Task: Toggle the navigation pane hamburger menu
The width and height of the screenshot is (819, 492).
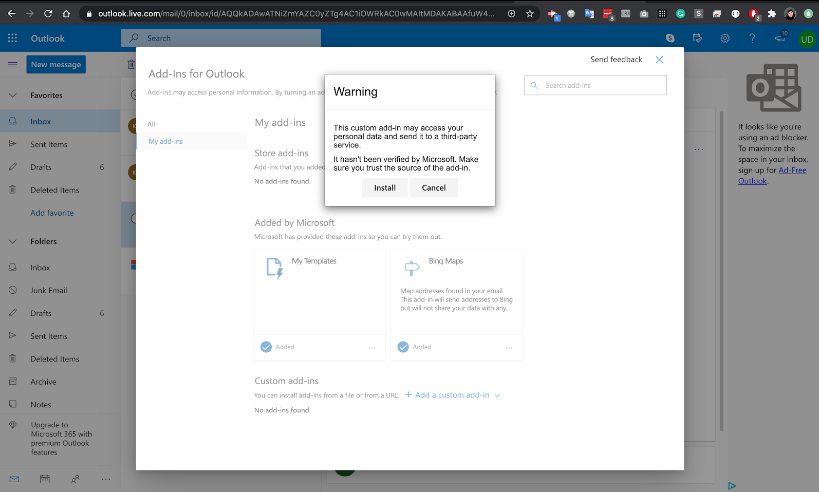Action: click(x=13, y=64)
